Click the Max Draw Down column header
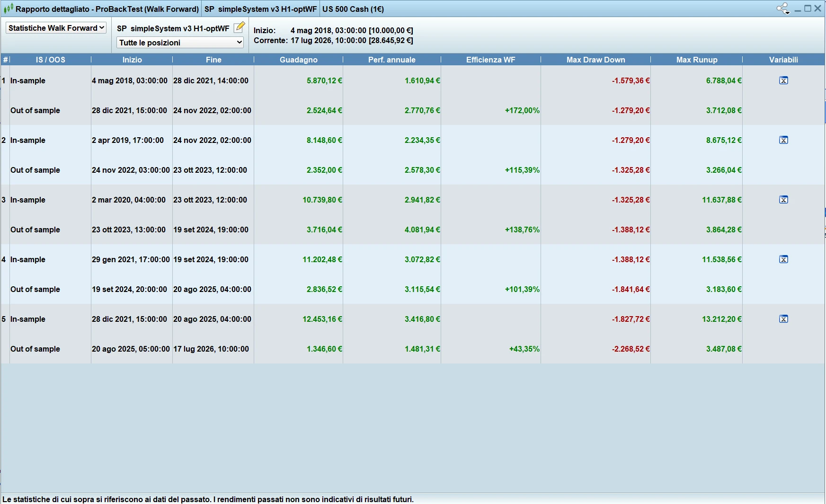Screen dimensions: 826x504 pyautogui.click(x=596, y=60)
